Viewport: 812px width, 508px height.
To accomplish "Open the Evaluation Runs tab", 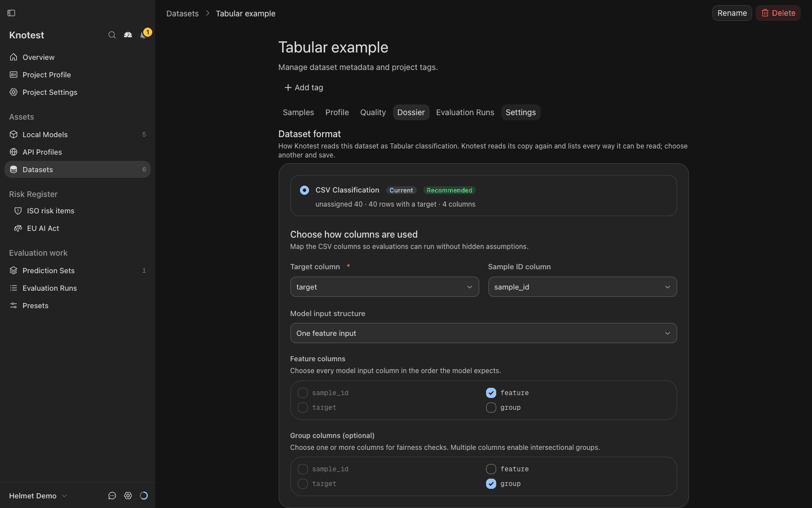I will pos(465,112).
